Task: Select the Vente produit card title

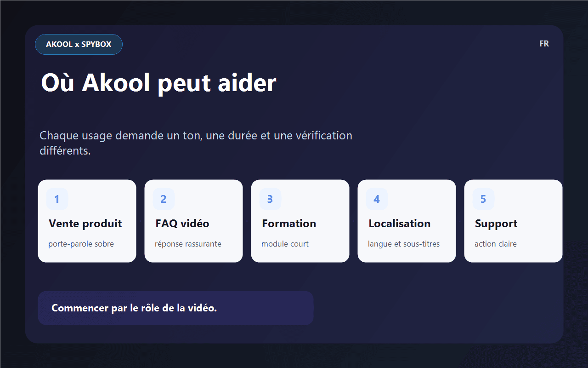Action: click(85, 224)
